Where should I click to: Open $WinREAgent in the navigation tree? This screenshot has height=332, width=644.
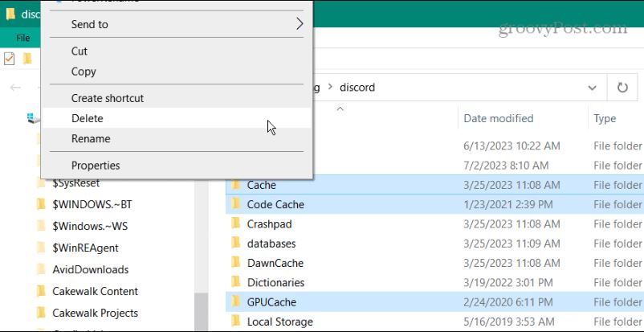pos(85,248)
